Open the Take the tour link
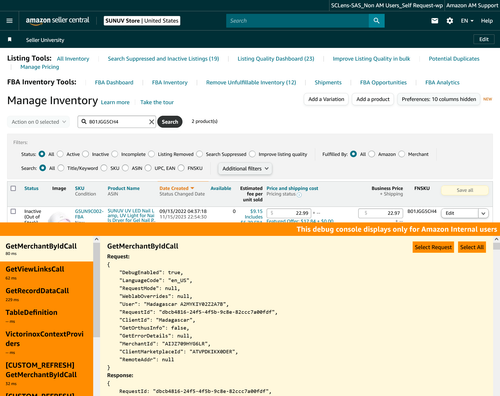The image size is (500, 396). point(157,102)
